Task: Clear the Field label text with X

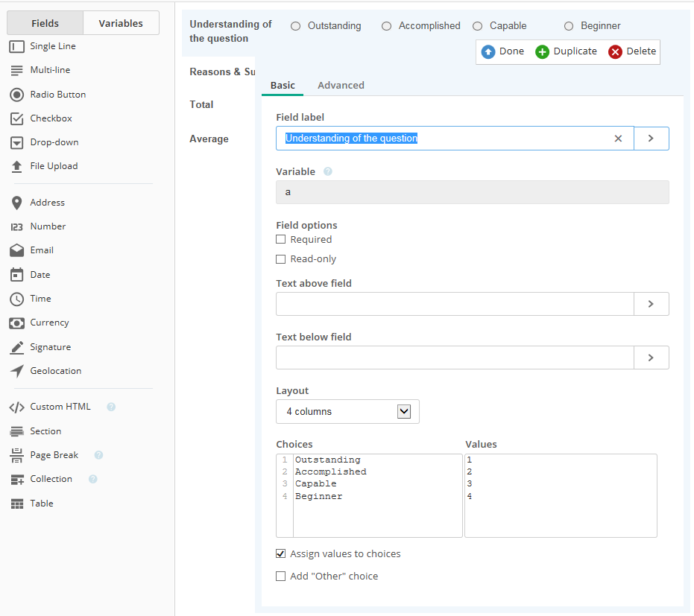Action: tap(618, 139)
